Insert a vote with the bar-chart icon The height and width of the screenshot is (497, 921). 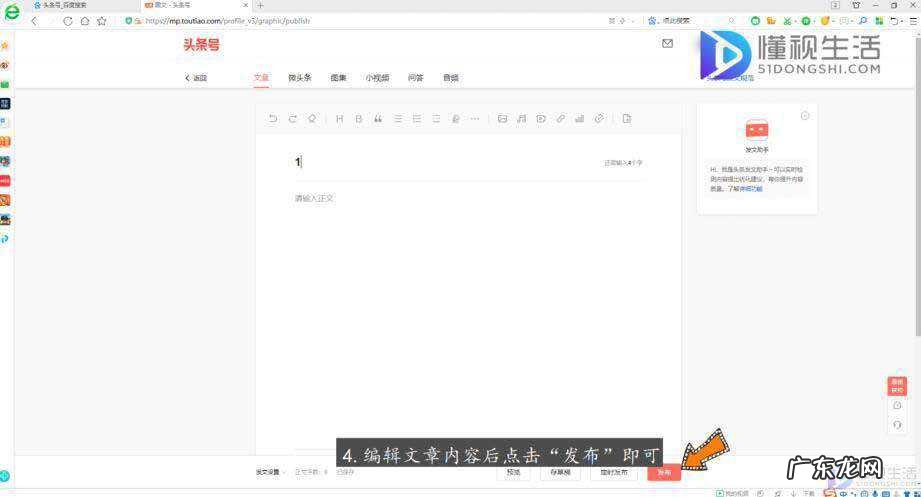tap(580, 119)
